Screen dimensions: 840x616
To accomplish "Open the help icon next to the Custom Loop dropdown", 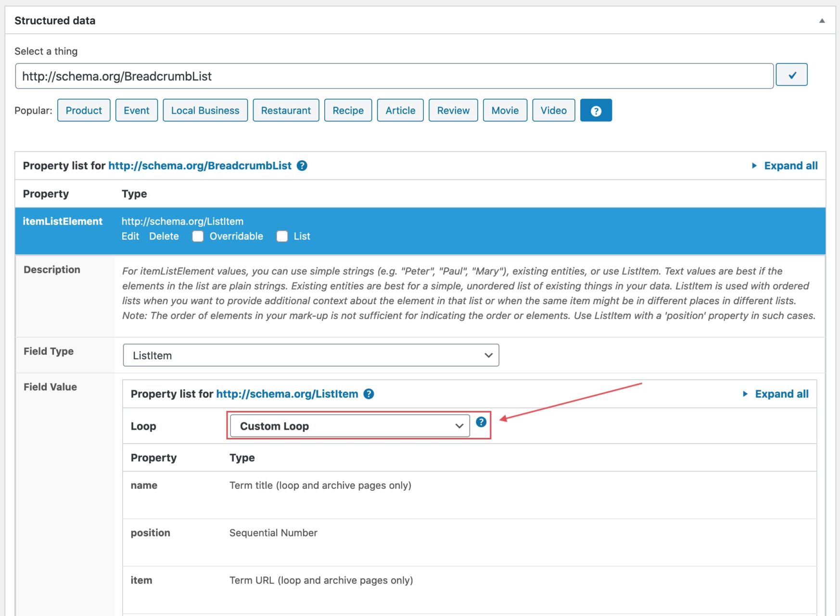I will [480, 423].
